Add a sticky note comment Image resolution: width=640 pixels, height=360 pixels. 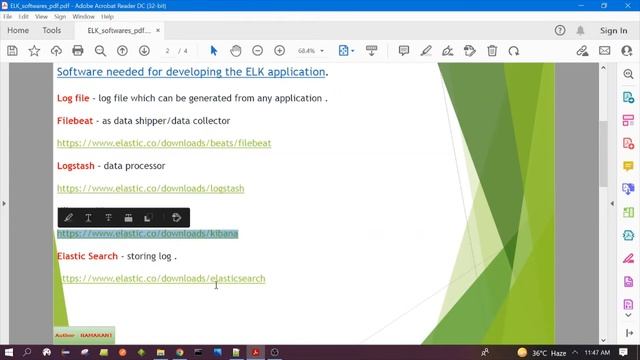404,51
